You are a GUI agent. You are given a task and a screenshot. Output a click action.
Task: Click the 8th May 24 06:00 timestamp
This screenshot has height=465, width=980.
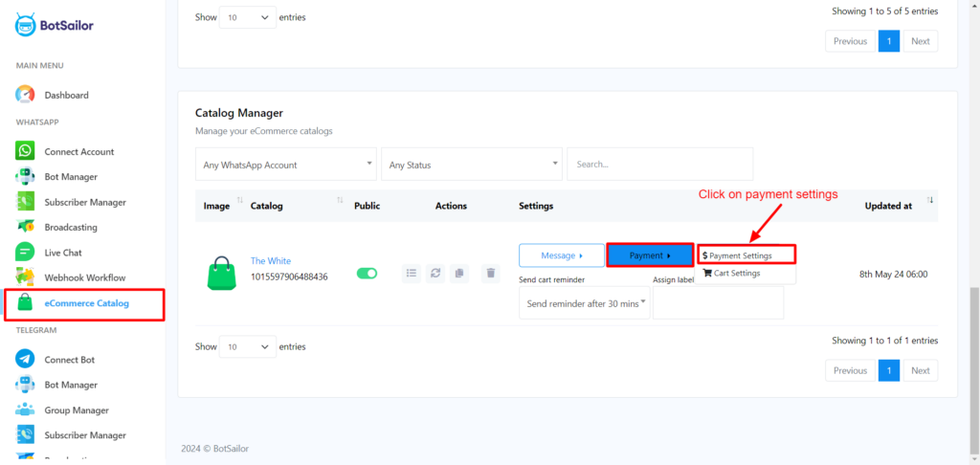[x=894, y=273]
